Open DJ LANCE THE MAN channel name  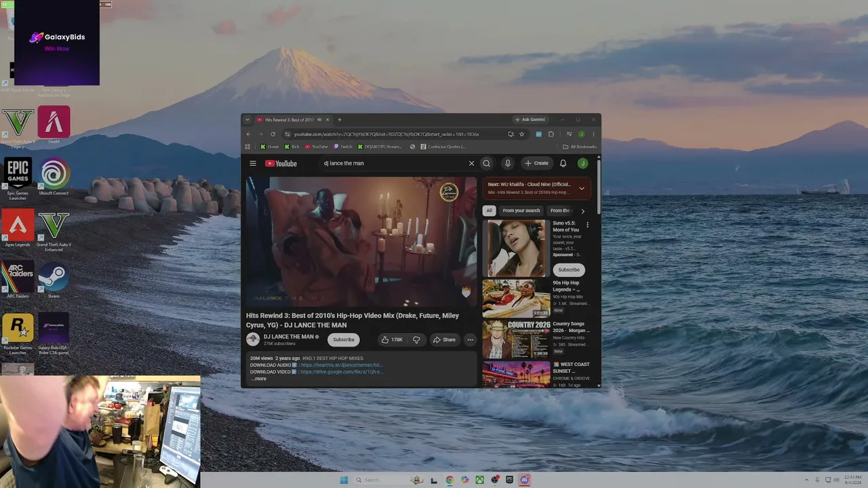(x=289, y=337)
